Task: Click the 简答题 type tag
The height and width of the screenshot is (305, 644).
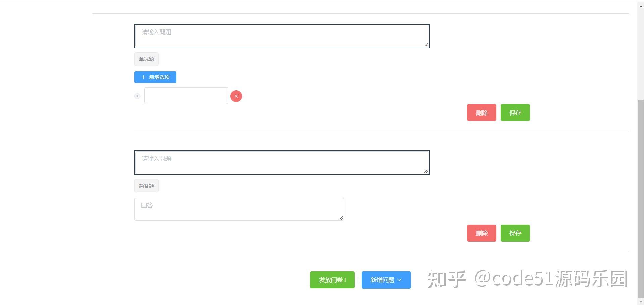Action: pos(146,186)
